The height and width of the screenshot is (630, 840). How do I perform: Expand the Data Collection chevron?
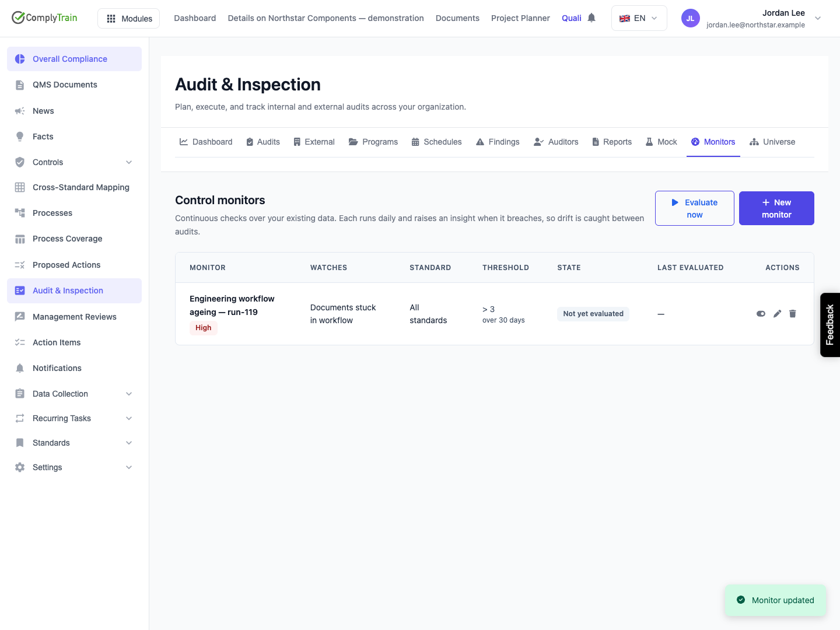(129, 394)
